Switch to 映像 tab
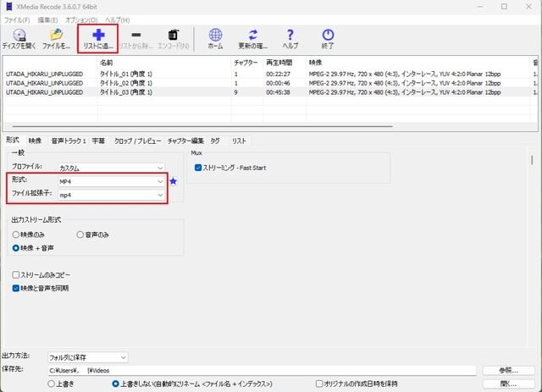Screen dimensions: 542x392 [x=35, y=141]
